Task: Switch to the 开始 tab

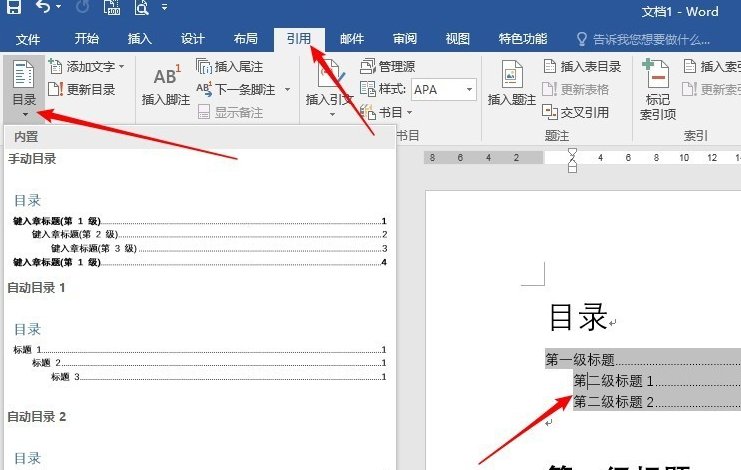Action: [86, 39]
